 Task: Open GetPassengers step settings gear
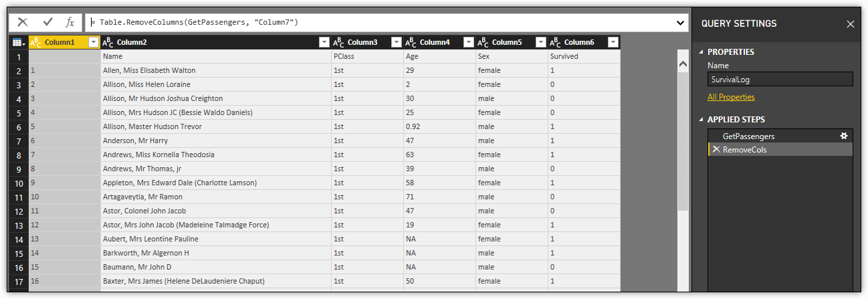[843, 136]
